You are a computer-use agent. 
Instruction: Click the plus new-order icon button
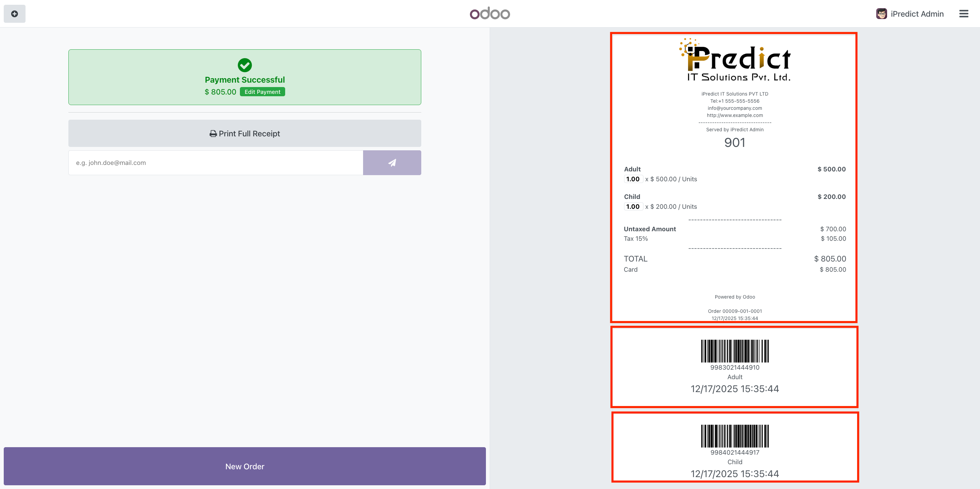[14, 14]
